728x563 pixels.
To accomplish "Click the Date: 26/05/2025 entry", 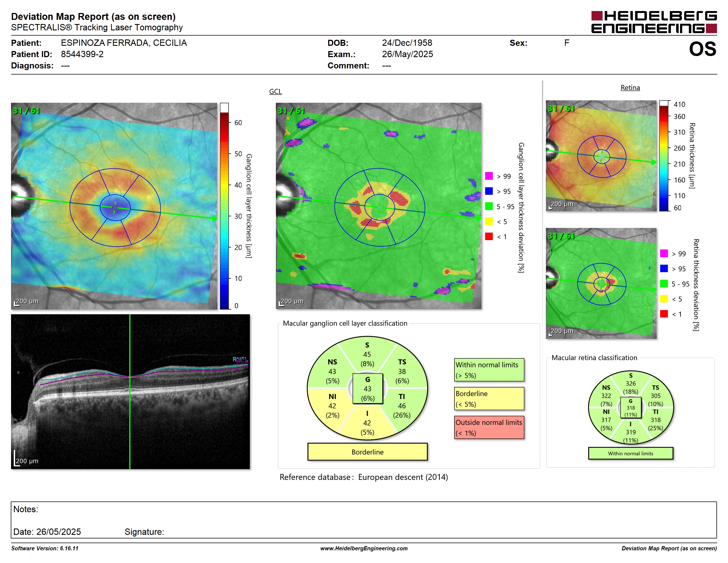I will [47, 532].
